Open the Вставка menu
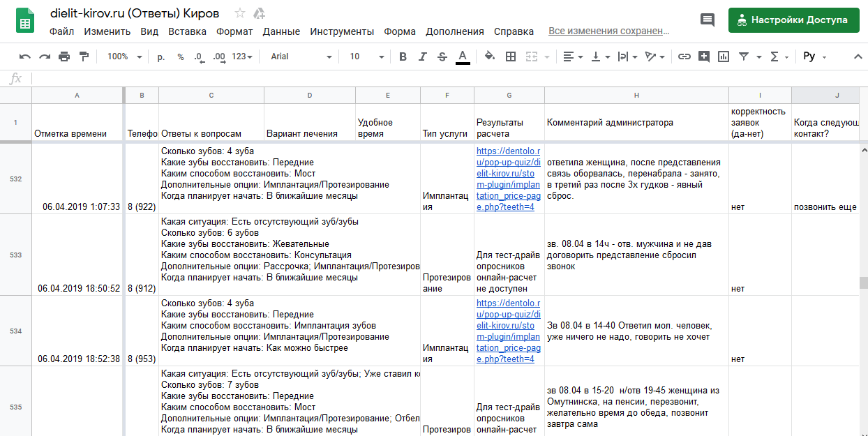The image size is (868, 436). [x=187, y=31]
